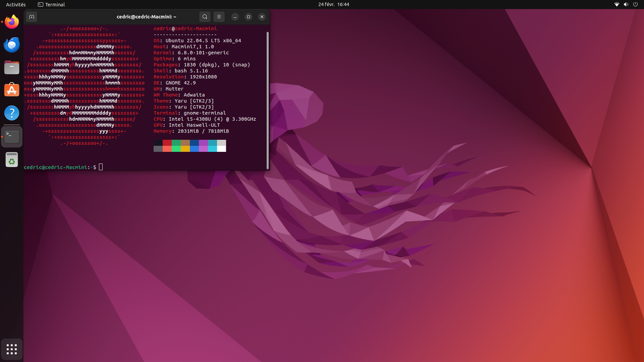The image size is (644, 362).
Task: Open the volume icon in top bar
Action: click(x=626, y=5)
